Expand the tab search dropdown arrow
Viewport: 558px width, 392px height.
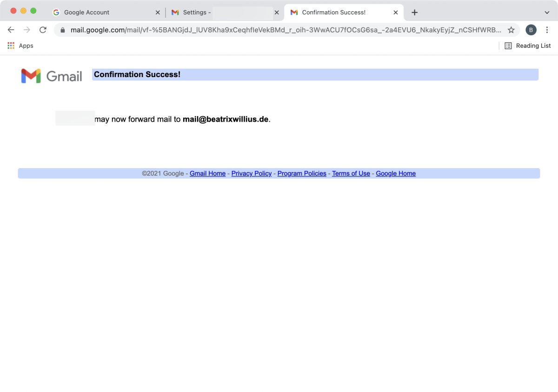547,13
